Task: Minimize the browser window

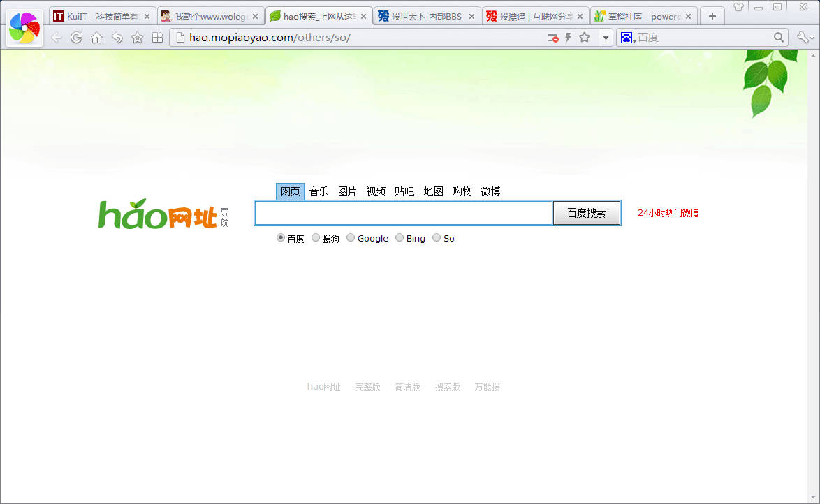Action: point(759,7)
